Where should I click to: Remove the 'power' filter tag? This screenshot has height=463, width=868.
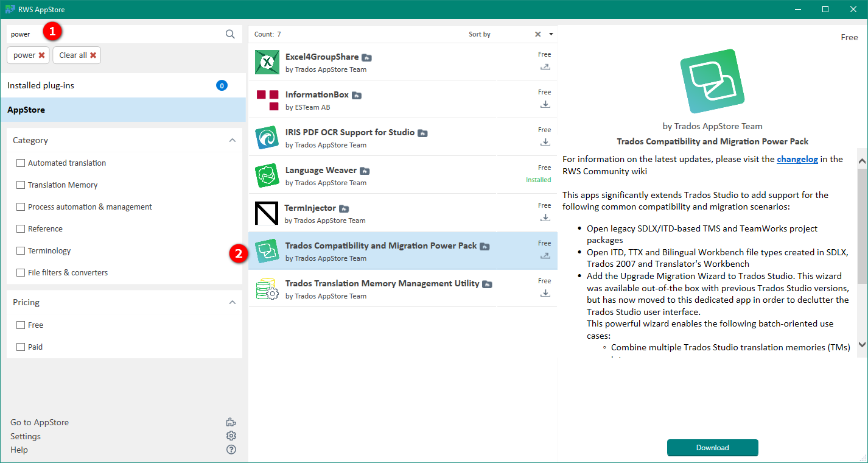pos(41,55)
